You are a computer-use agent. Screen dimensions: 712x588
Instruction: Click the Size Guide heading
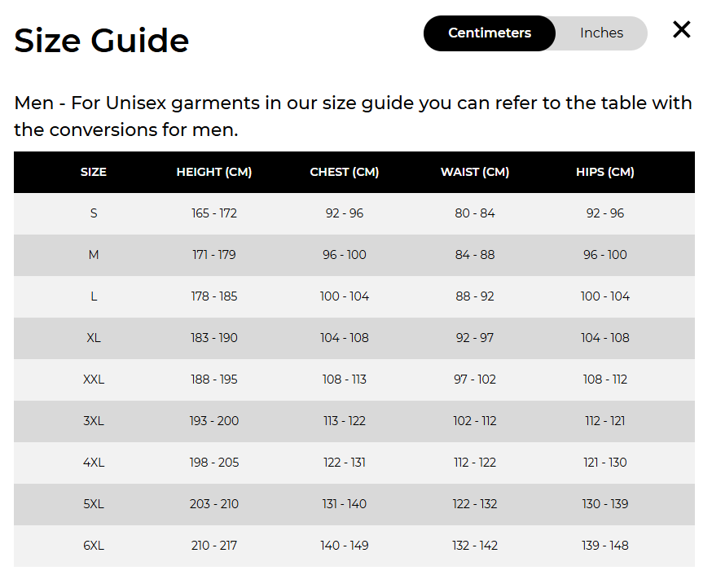[x=101, y=41]
